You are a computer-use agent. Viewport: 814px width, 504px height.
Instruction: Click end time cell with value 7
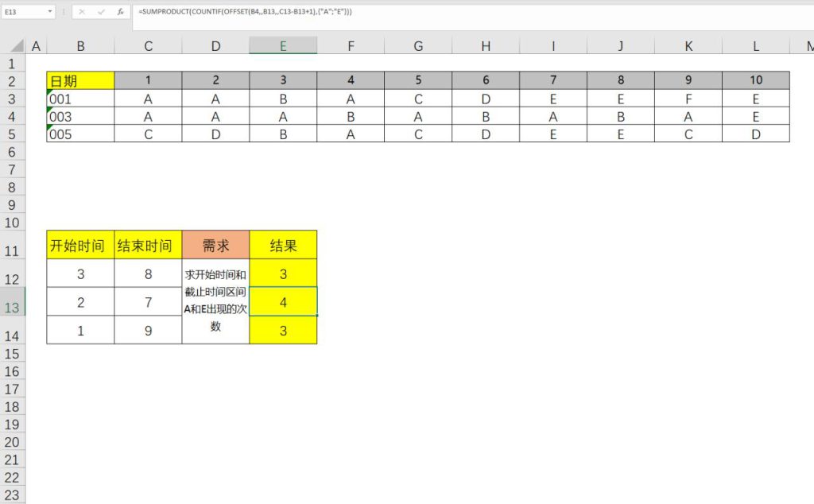tap(148, 301)
